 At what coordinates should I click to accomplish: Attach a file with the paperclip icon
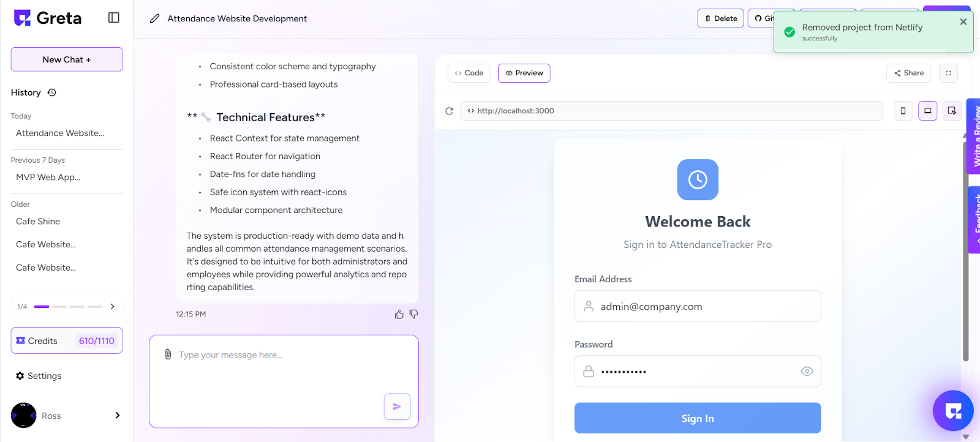[168, 354]
